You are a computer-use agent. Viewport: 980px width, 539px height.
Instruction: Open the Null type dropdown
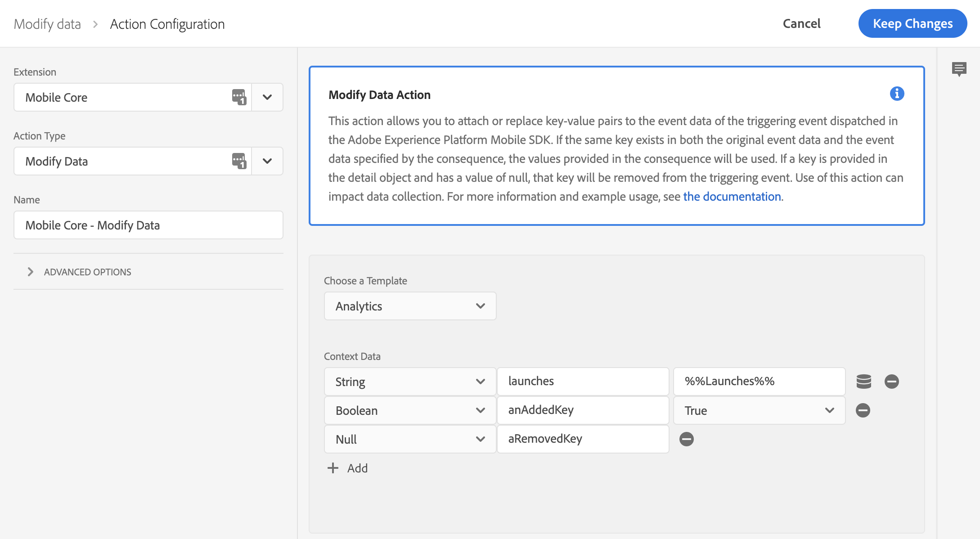pyautogui.click(x=410, y=439)
